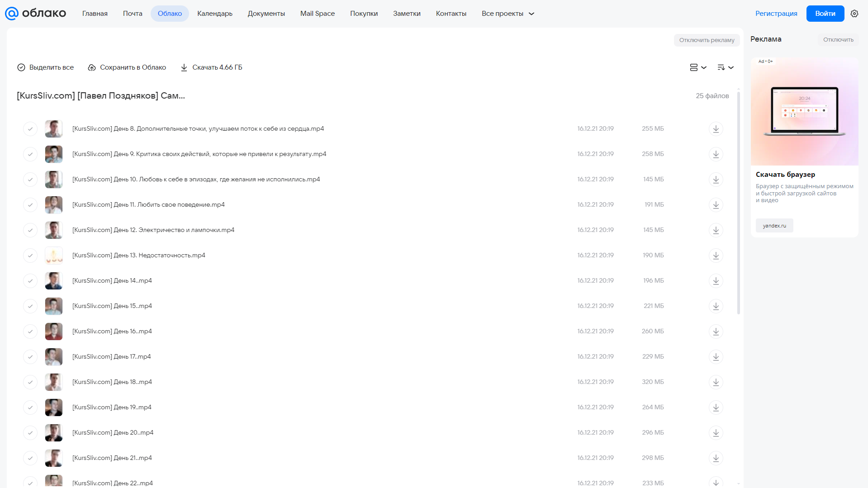Image resolution: width=868 pixels, height=488 pixels.
Task: Click the Войти button
Action: (825, 14)
